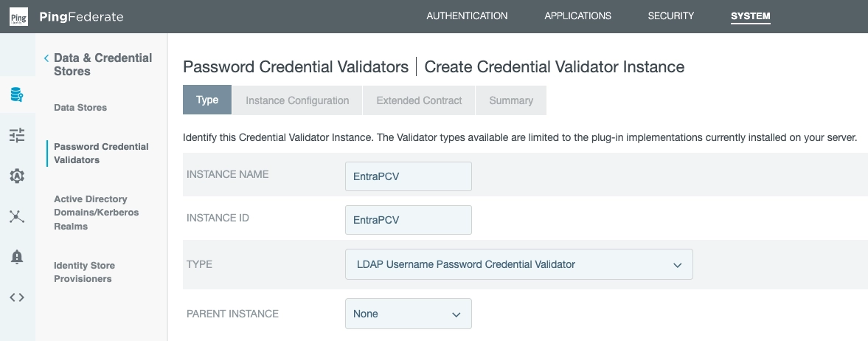Image resolution: width=868 pixels, height=341 pixels.
Task: Go back using Data & Credential Stores chevron
Action: point(46,58)
